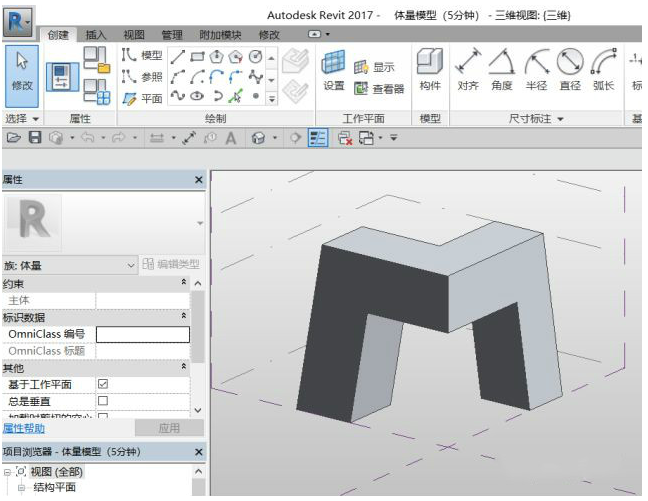Select the Diameter dimension (直径) tool
Screen dimensions: 648x501
coord(570,69)
